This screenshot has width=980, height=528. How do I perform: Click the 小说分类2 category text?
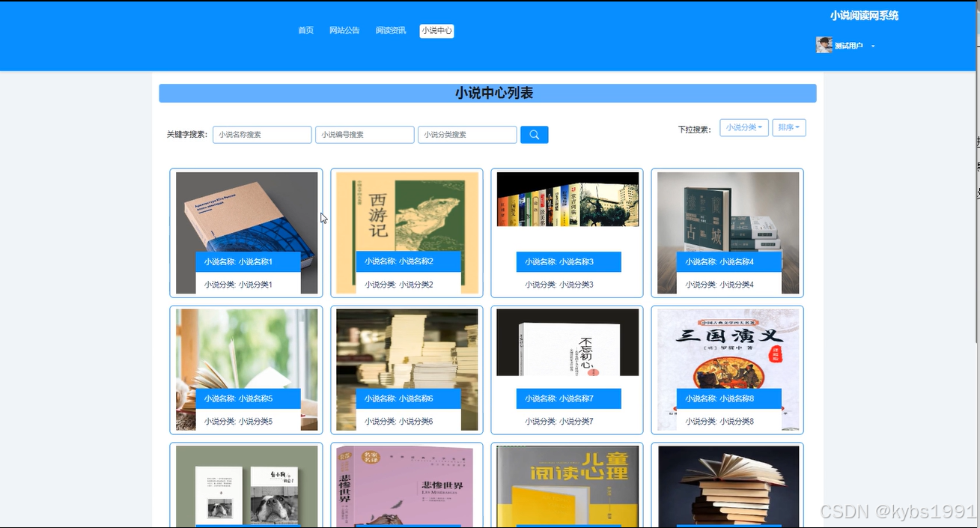click(x=399, y=285)
